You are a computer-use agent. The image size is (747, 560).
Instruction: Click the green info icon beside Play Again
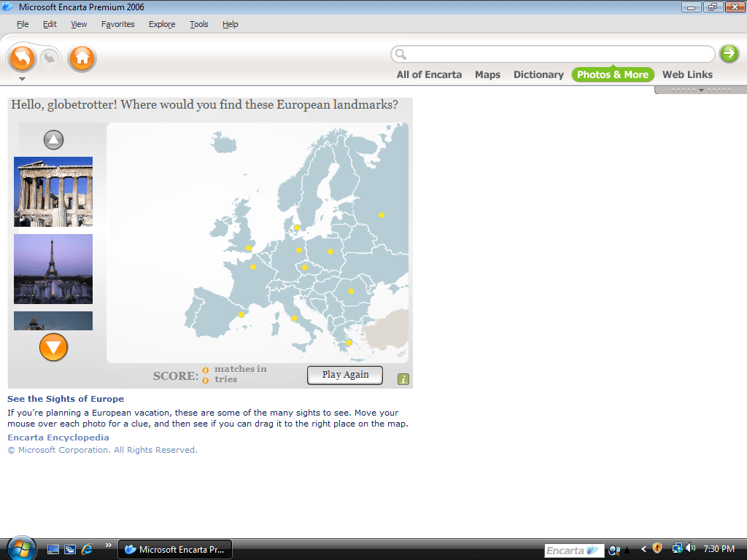pyautogui.click(x=403, y=379)
